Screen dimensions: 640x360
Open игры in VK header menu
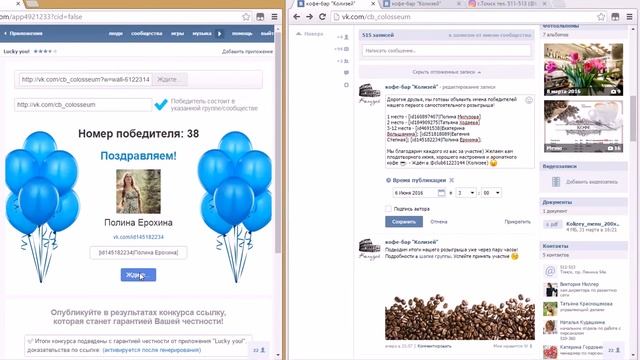[177, 33]
